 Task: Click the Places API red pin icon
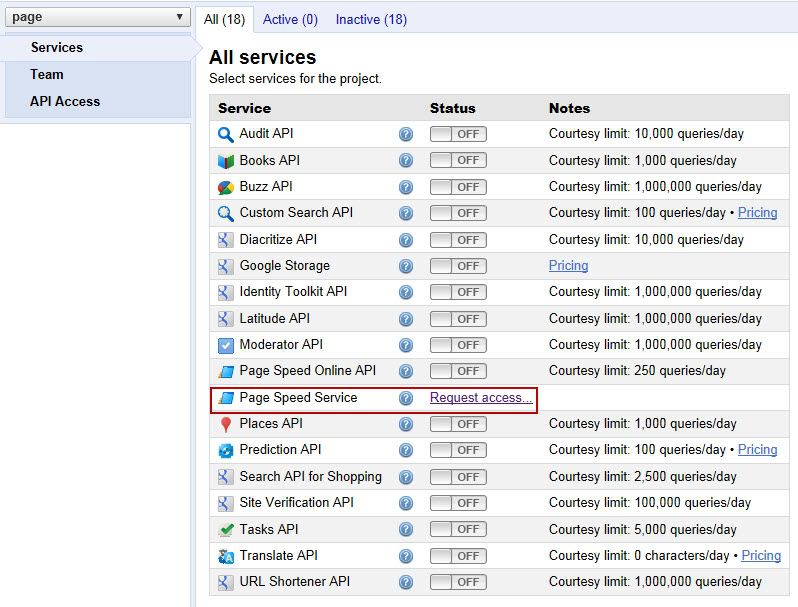[225, 424]
